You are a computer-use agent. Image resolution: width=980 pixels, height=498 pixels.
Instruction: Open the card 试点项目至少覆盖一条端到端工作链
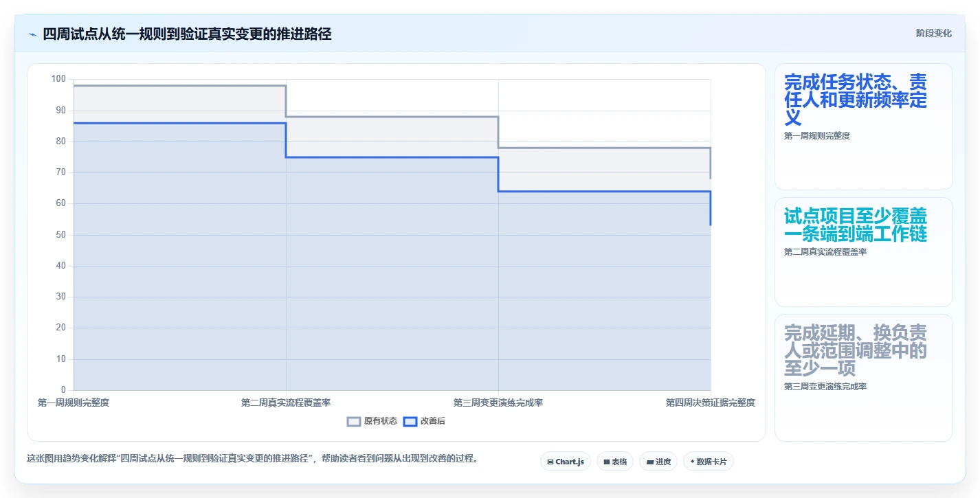click(864, 252)
